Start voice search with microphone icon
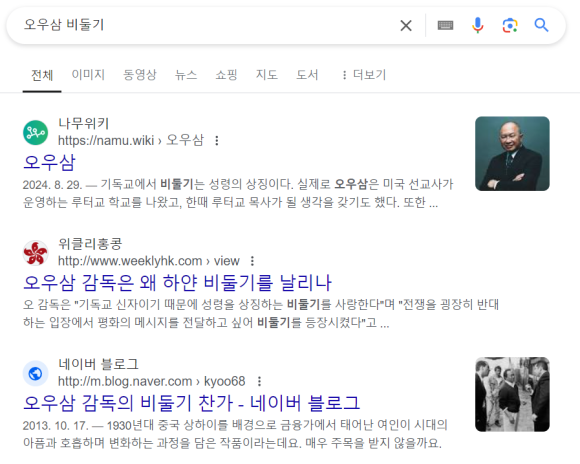This screenshot has height=464, width=580. tap(478, 25)
